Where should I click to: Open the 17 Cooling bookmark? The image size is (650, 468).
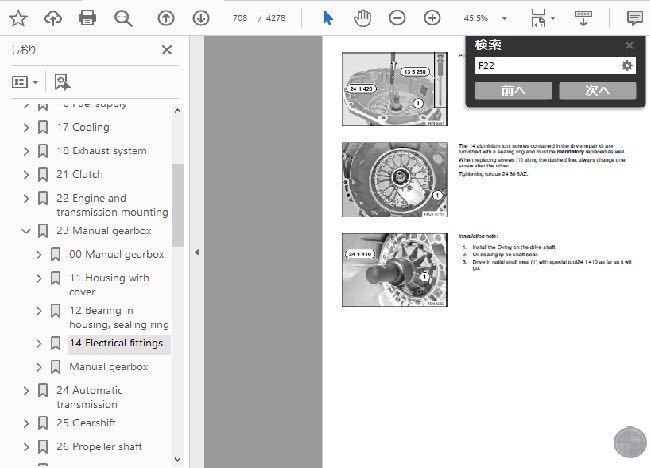[x=83, y=127]
